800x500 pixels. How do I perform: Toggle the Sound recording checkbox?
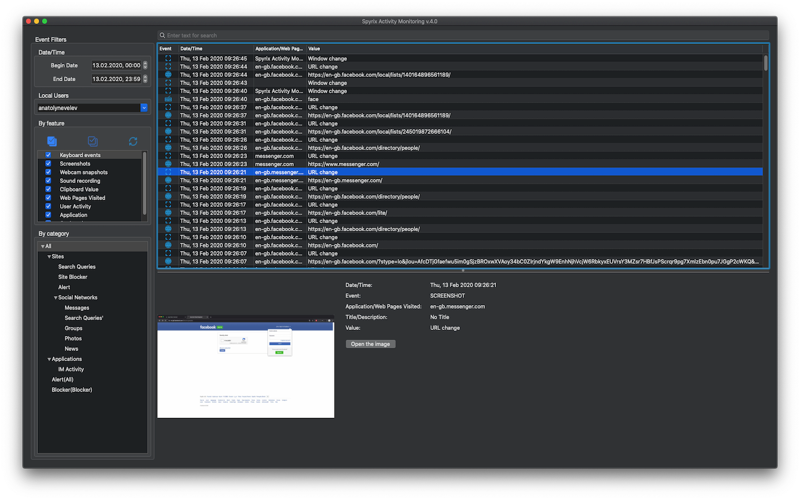click(x=48, y=181)
